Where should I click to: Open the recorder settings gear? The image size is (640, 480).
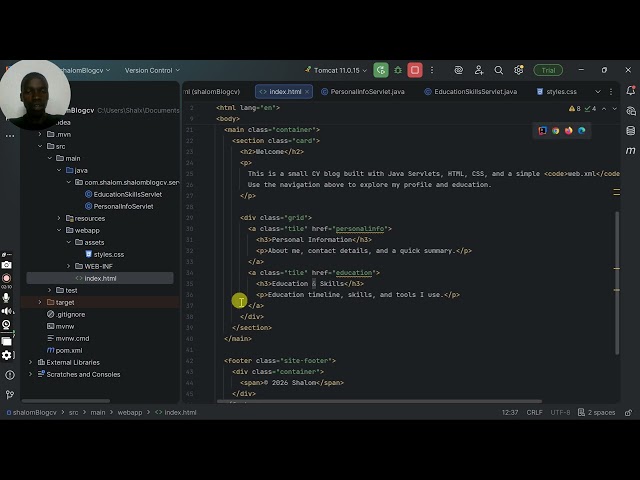click(6, 355)
